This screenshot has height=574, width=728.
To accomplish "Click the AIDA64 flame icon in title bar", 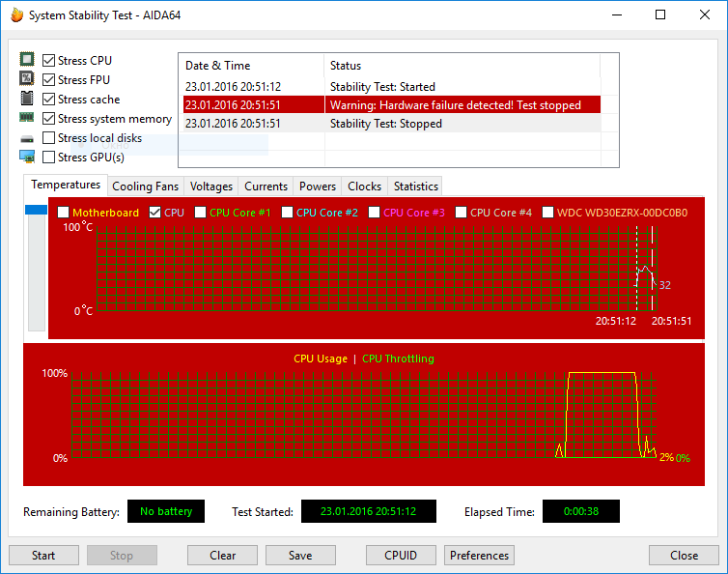I will [x=17, y=14].
